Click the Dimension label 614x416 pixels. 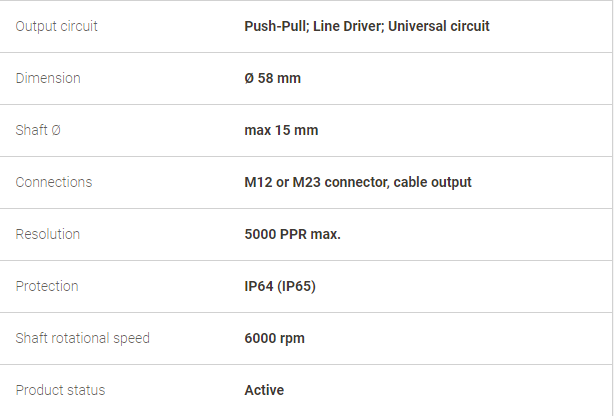48,78
